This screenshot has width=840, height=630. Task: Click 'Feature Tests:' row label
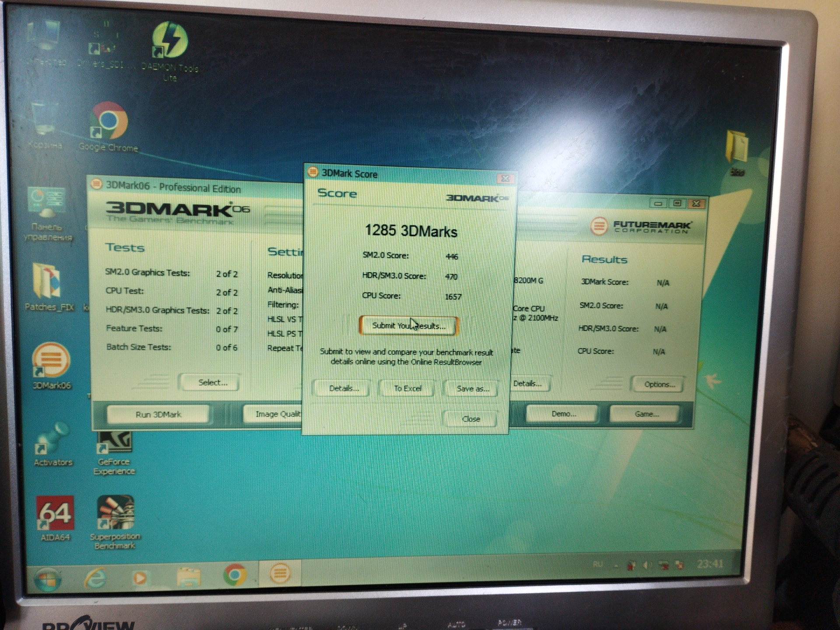(x=134, y=328)
